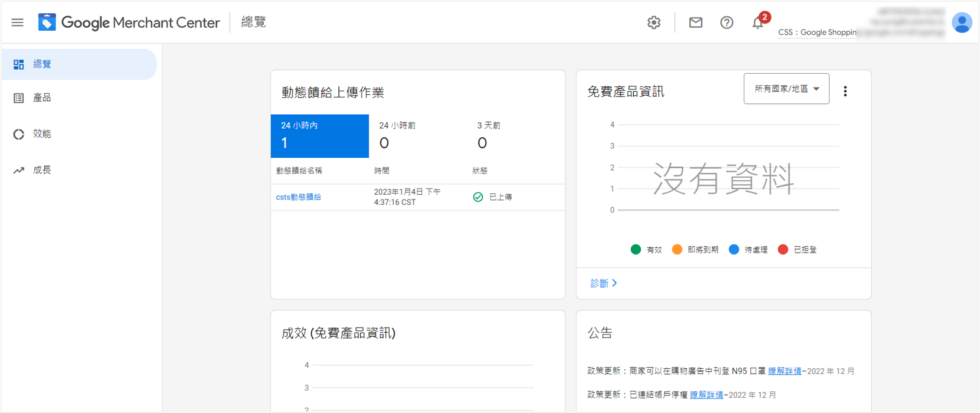
Task: Click the 動態饋給名稱 column header
Action: click(x=299, y=171)
